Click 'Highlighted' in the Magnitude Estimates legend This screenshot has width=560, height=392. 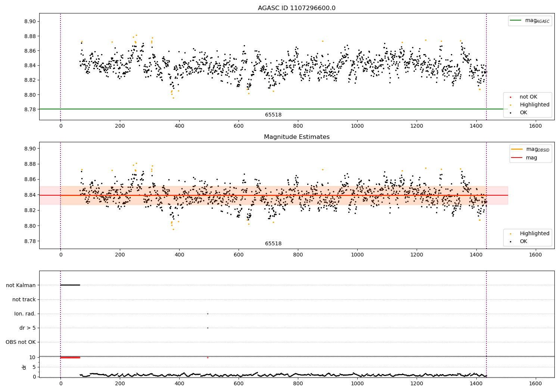coord(534,234)
